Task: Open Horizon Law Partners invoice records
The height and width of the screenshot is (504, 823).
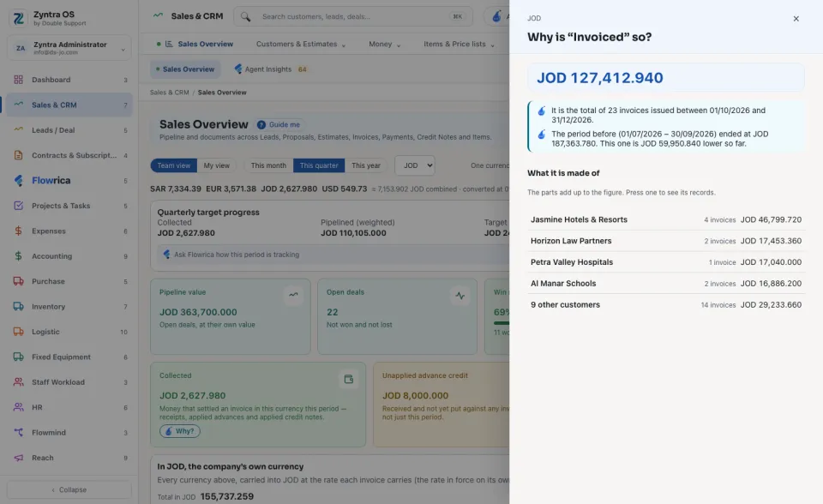Action: point(666,241)
